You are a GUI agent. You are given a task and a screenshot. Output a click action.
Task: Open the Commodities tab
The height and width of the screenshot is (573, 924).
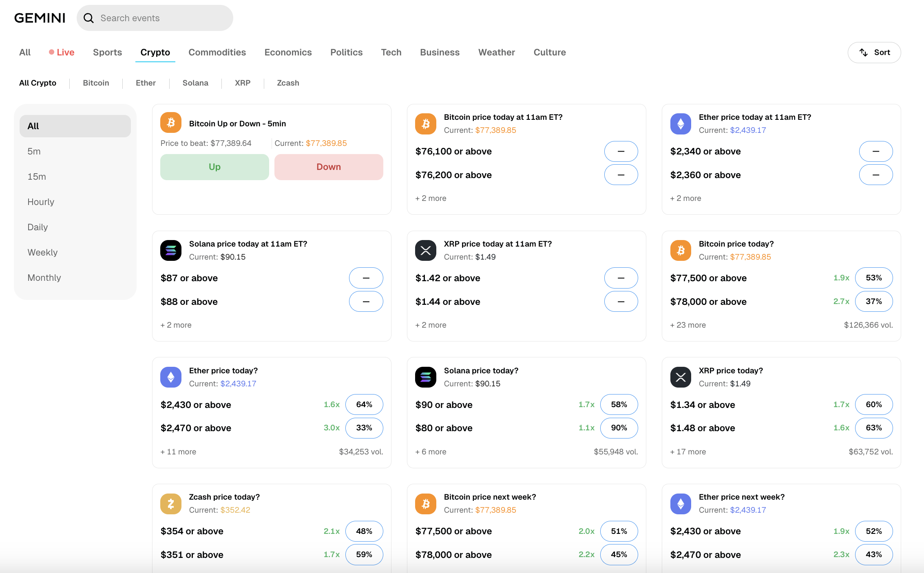[x=217, y=52]
